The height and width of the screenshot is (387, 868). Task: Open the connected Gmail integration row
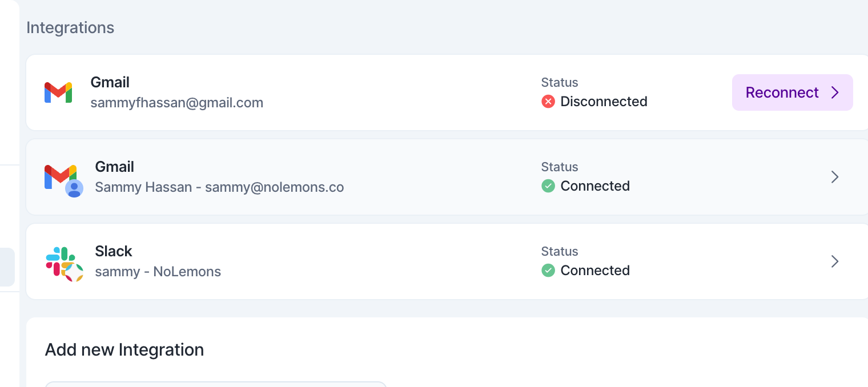click(447, 177)
